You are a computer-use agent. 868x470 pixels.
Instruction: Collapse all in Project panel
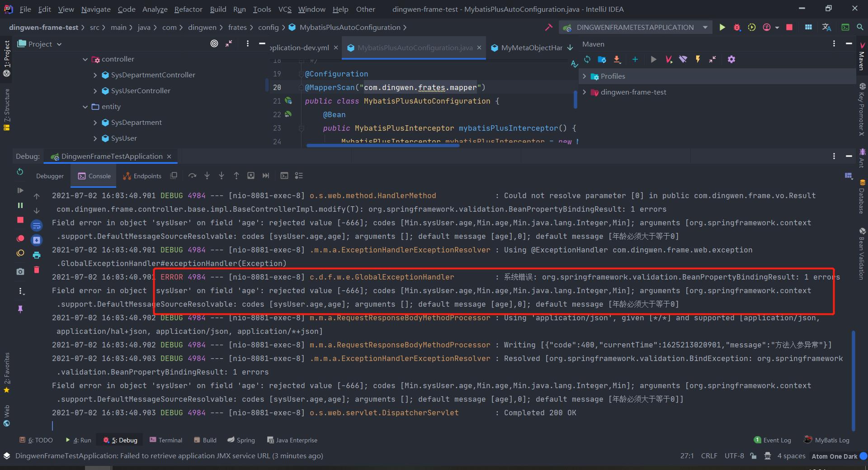(x=229, y=43)
